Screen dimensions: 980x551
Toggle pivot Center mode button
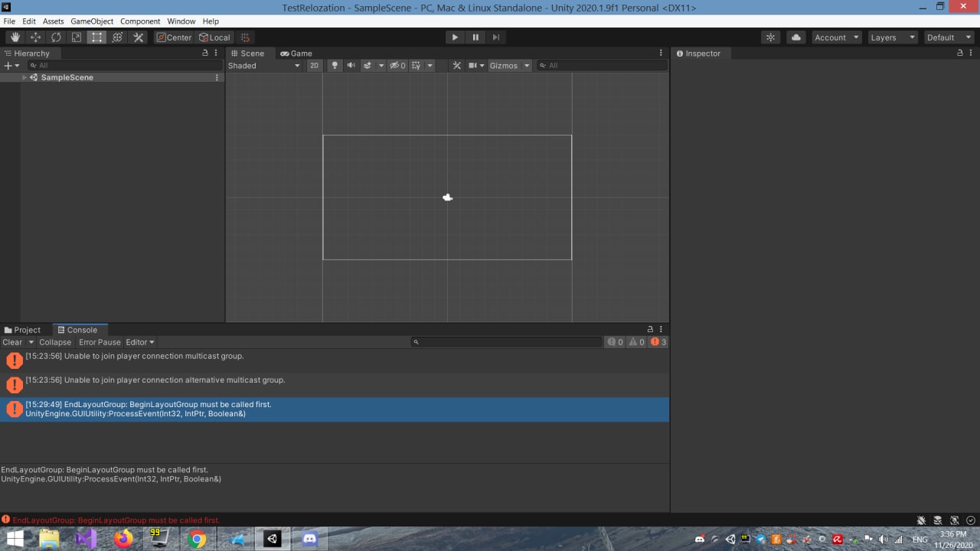tap(175, 37)
